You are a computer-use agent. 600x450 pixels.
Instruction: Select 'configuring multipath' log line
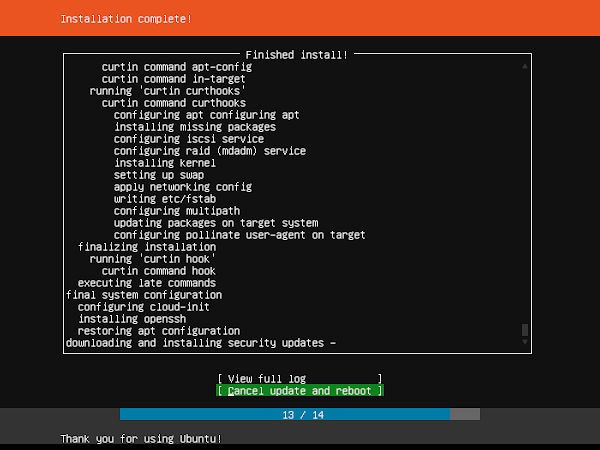pos(177,211)
